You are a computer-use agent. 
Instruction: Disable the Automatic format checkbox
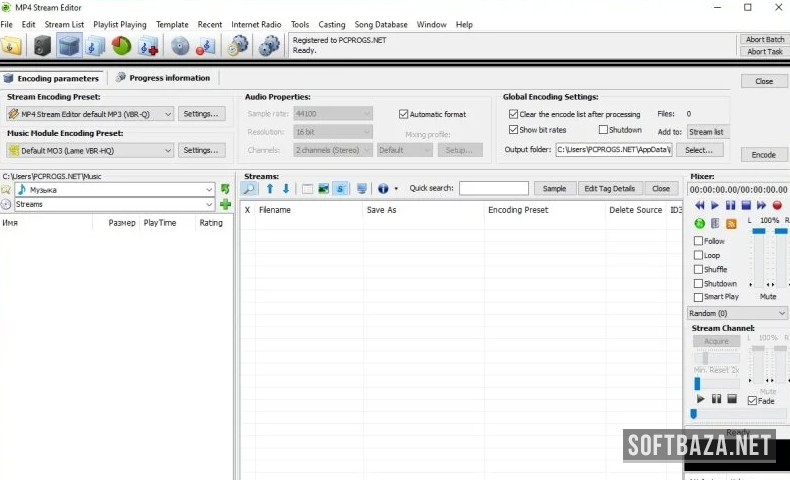coord(404,114)
